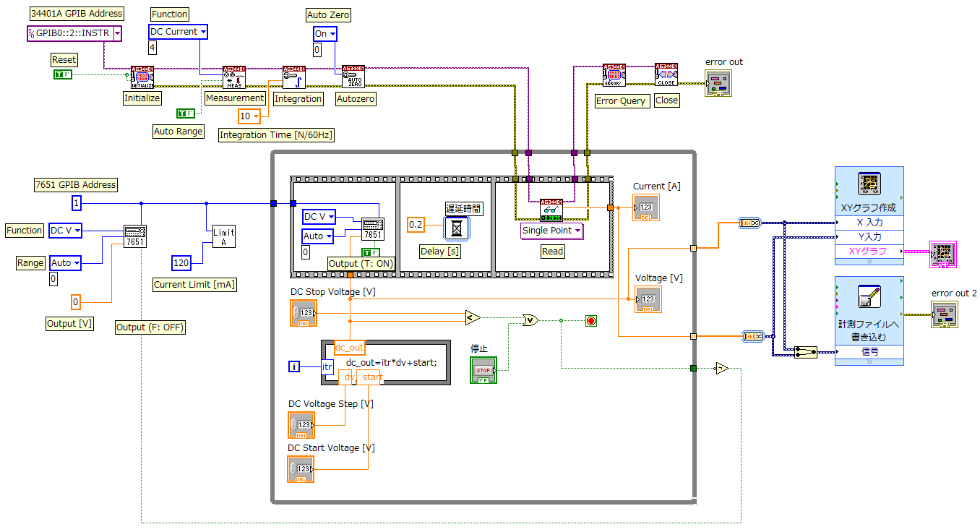Select the 遅延時間 label
980x532 pixels.
(464, 208)
